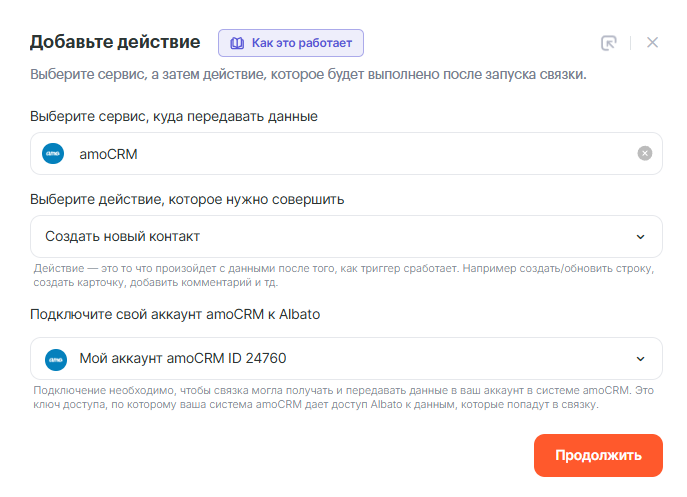Click the amoCRM logo in account selector
Screen dimensions: 687x497
53,358
